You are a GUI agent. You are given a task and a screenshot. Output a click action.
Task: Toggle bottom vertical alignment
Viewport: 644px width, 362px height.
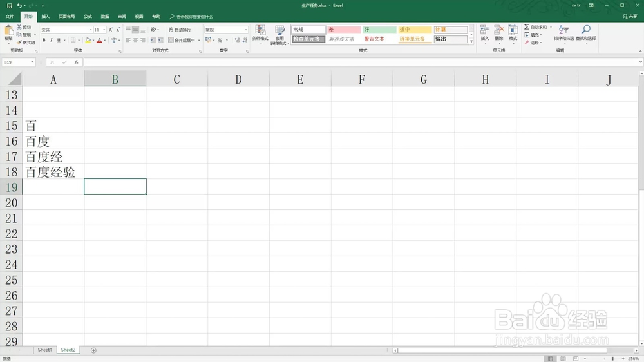[142, 30]
